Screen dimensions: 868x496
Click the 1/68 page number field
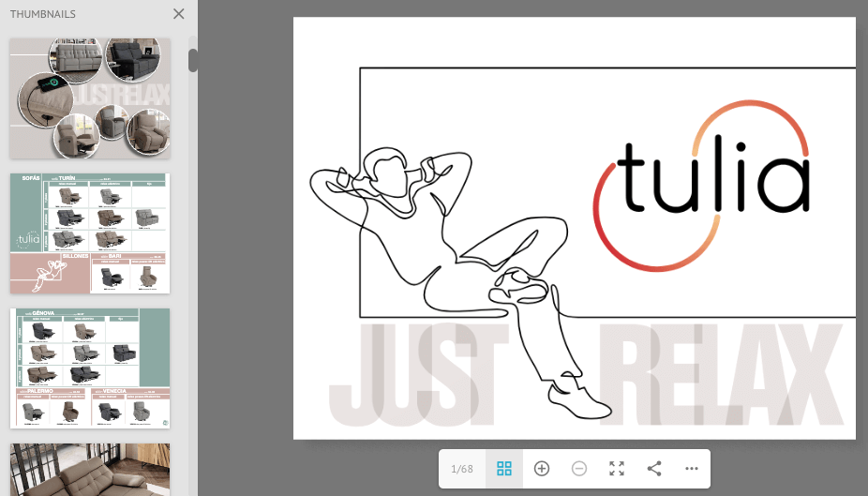(x=462, y=469)
